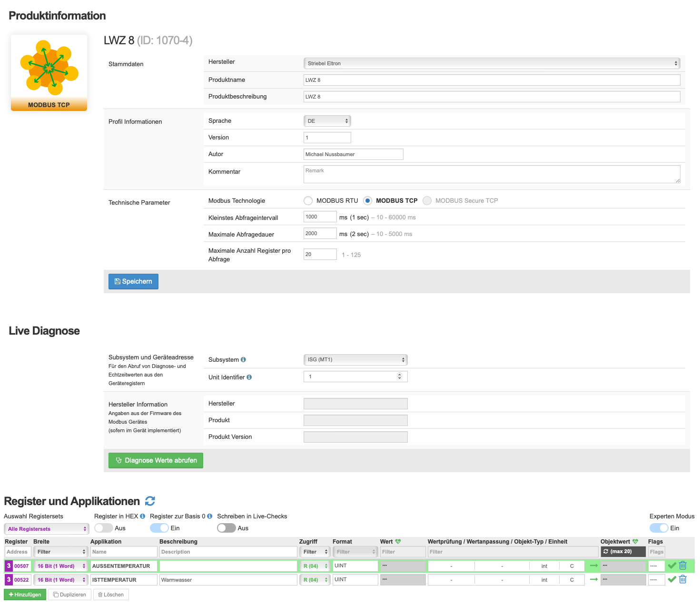Click the Maximale Abfragedauer field showing 2000
700x605 pixels.
(x=320, y=233)
